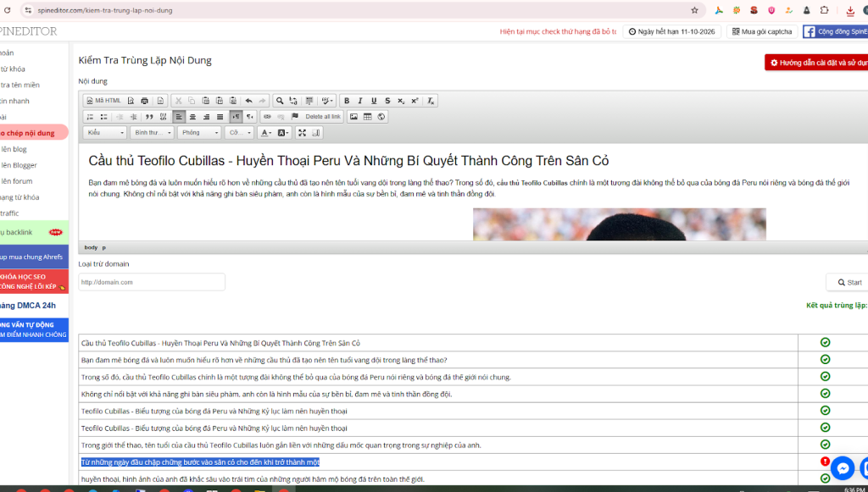
Task: Click the print icon in the editor toolbar
Action: [x=144, y=101]
